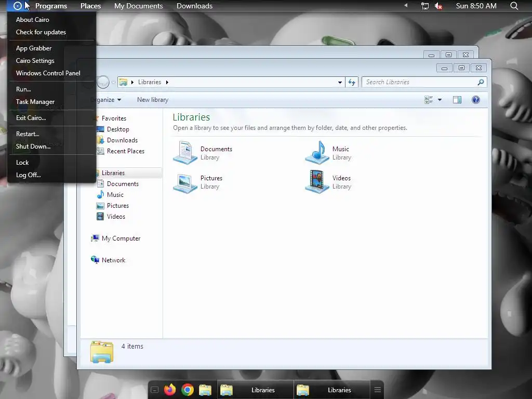Switch to first Libraries taskbar window
The height and width of the screenshot is (399, 532).
[255, 390]
